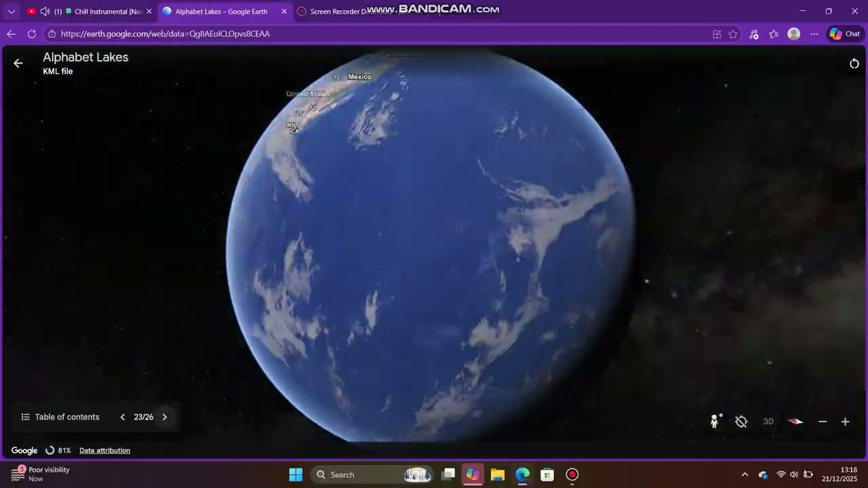The width and height of the screenshot is (868, 488).
Task: Reset compass to north
Action: click(795, 422)
